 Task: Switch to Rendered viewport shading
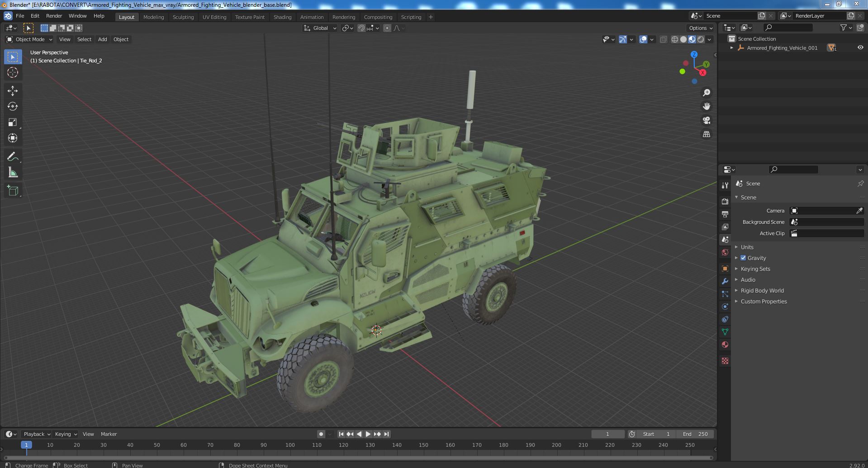point(701,39)
